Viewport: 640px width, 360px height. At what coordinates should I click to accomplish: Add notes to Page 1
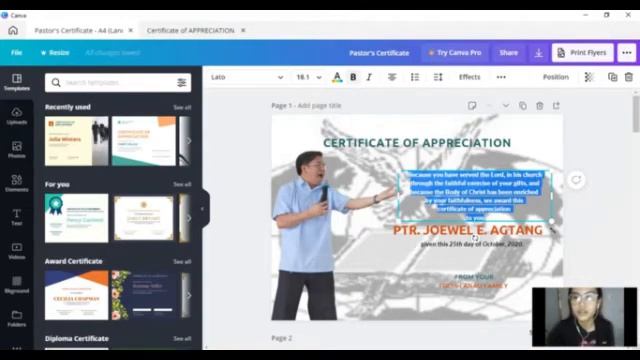point(472,106)
